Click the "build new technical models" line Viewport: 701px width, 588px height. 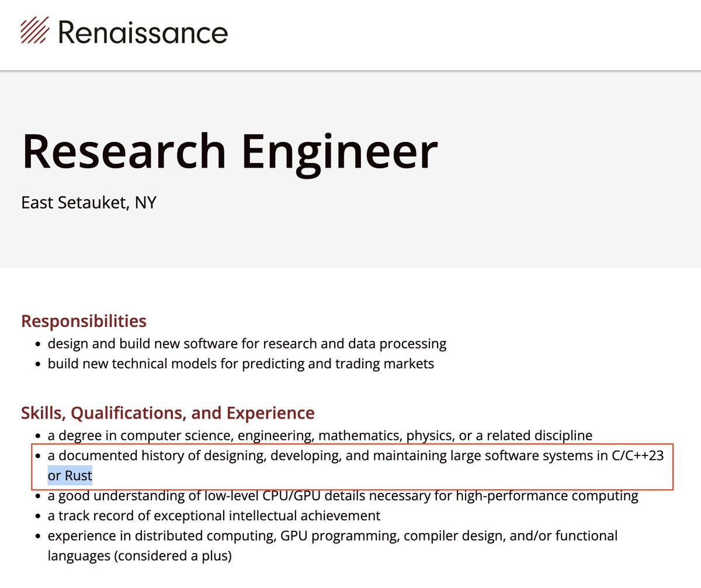pyautogui.click(x=241, y=364)
